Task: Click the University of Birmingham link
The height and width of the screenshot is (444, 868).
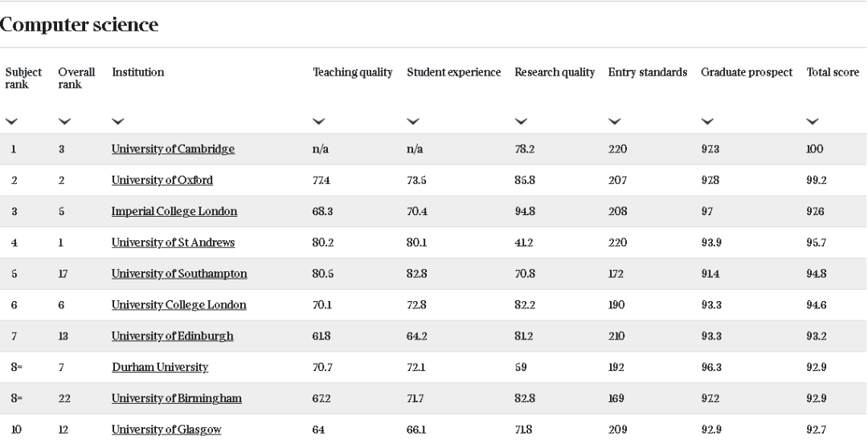Action: pyautogui.click(x=176, y=399)
